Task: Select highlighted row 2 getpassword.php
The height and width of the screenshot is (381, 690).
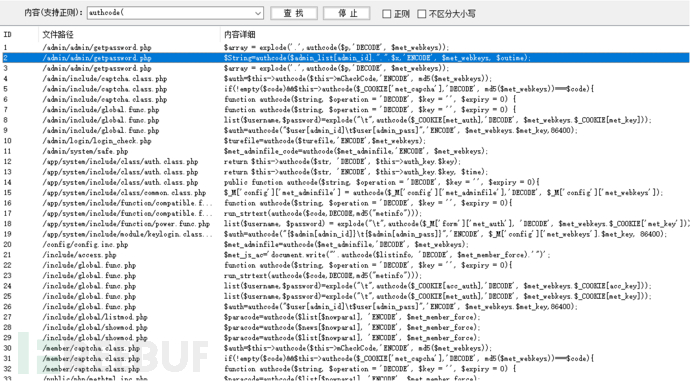Action: click(x=346, y=58)
